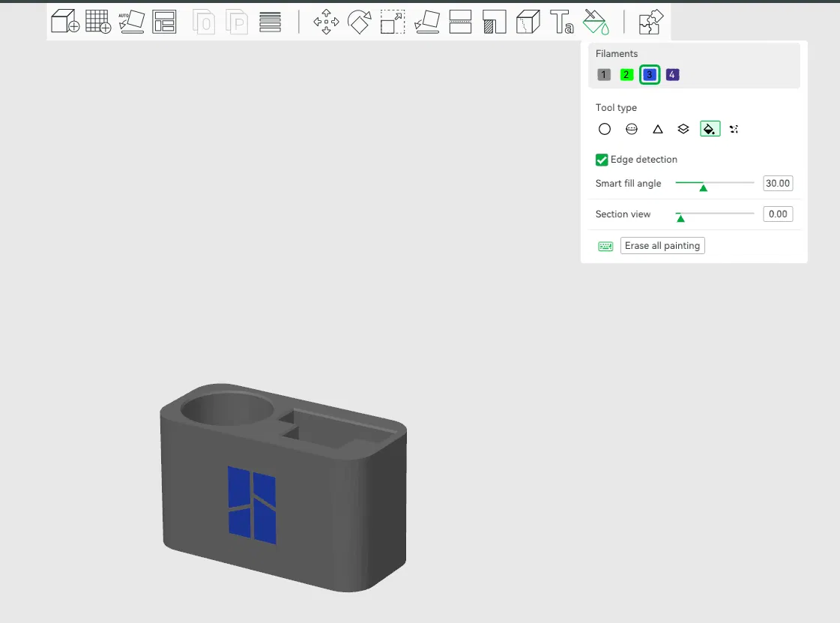Open the Cut tool
Screen dimensions: 840x623
pos(460,22)
